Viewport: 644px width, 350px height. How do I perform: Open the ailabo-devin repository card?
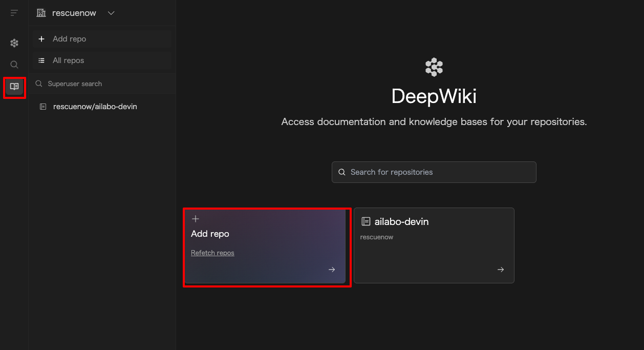pyautogui.click(x=434, y=245)
